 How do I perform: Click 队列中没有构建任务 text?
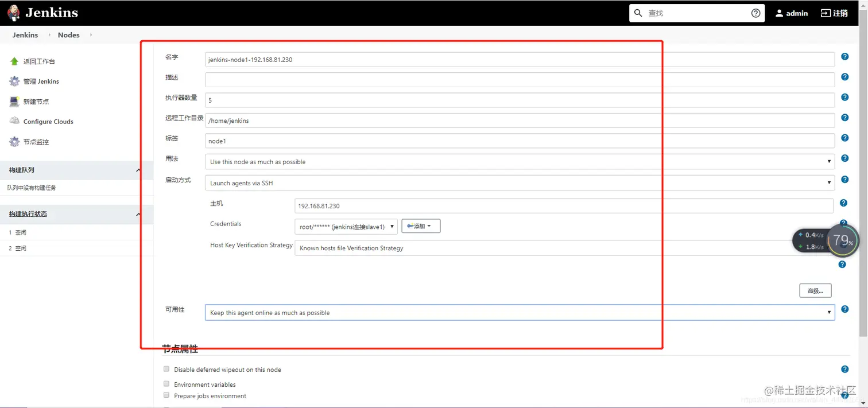pos(32,188)
